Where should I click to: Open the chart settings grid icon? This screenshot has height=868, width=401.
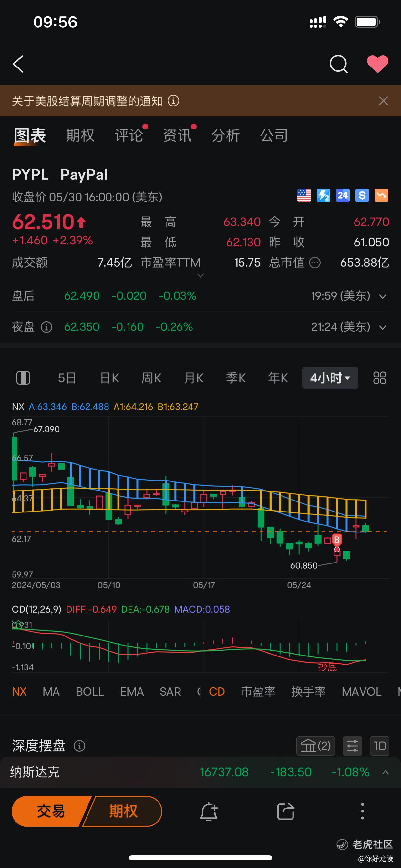(x=379, y=378)
